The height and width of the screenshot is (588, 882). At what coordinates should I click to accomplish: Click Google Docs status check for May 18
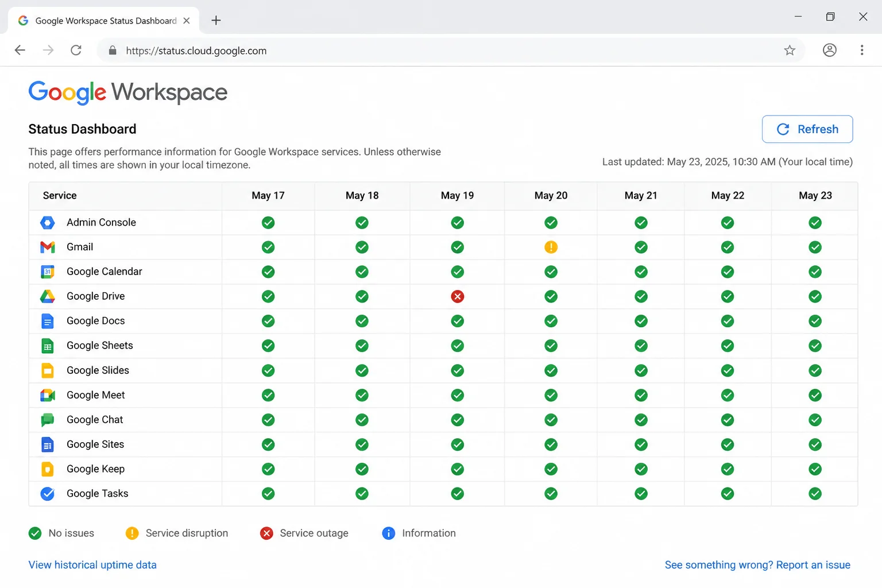click(362, 321)
